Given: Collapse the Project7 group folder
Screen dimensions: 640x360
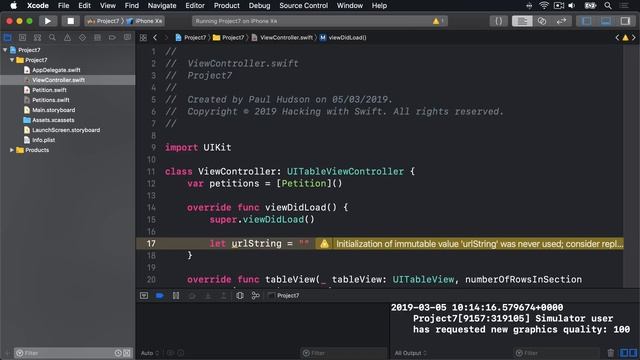Looking at the screenshot, I should [x=12, y=60].
